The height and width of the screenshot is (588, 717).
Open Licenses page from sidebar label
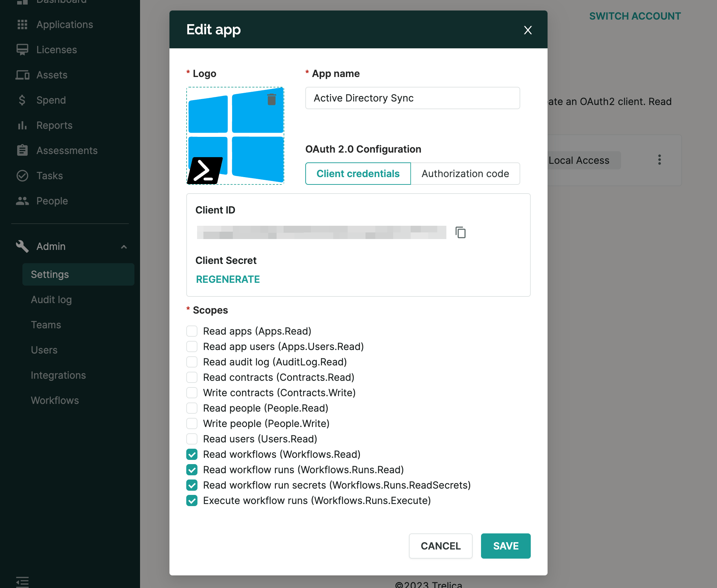[57, 50]
